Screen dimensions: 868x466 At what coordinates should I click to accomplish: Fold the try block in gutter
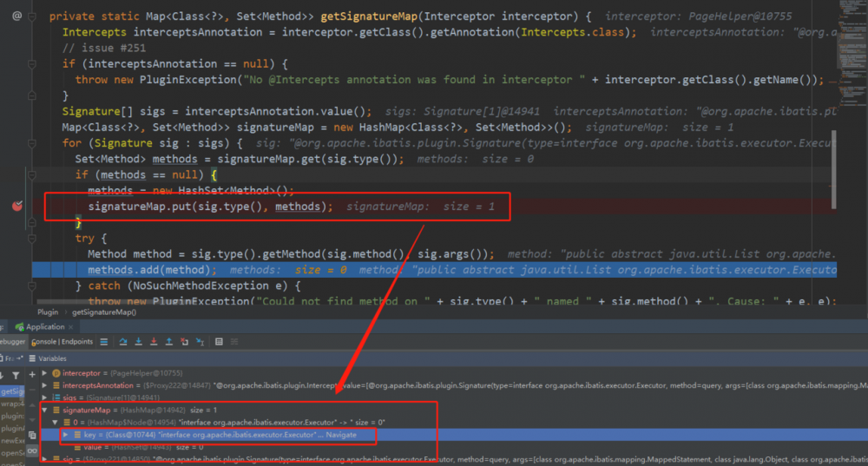(x=32, y=239)
